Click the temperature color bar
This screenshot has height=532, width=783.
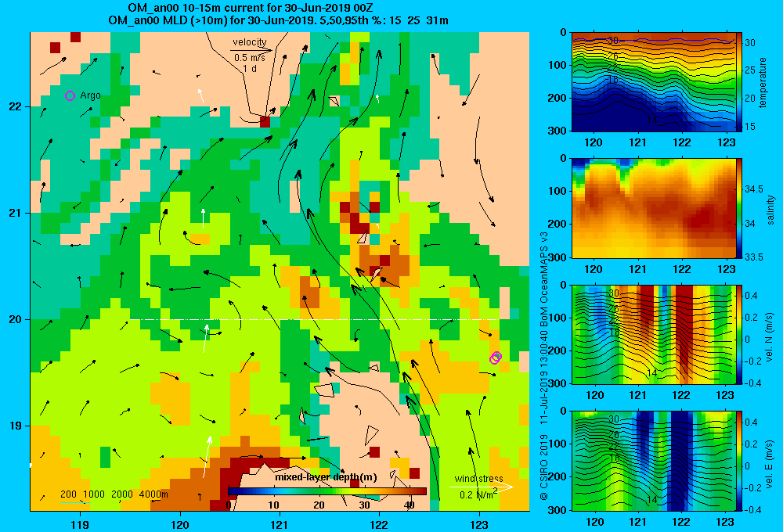739,82
